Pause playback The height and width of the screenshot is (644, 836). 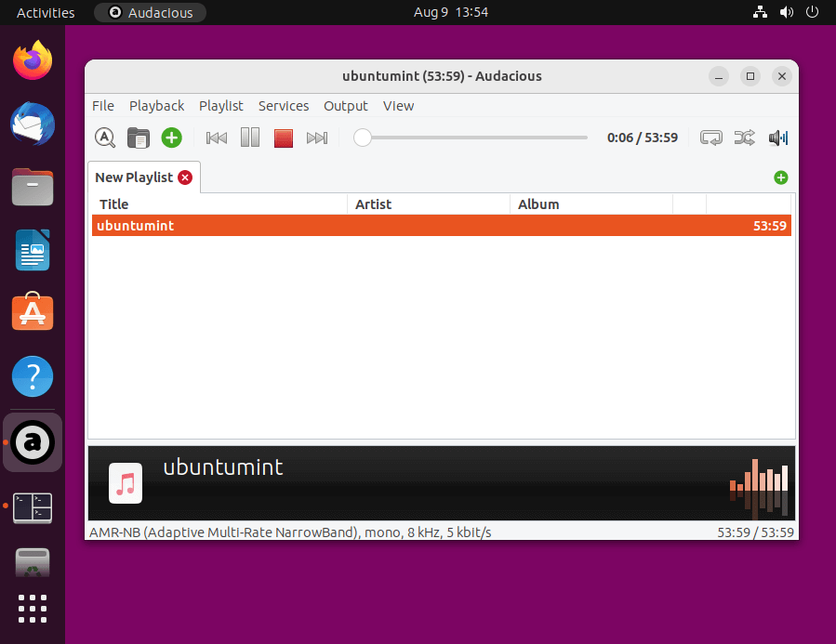[250, 138]
